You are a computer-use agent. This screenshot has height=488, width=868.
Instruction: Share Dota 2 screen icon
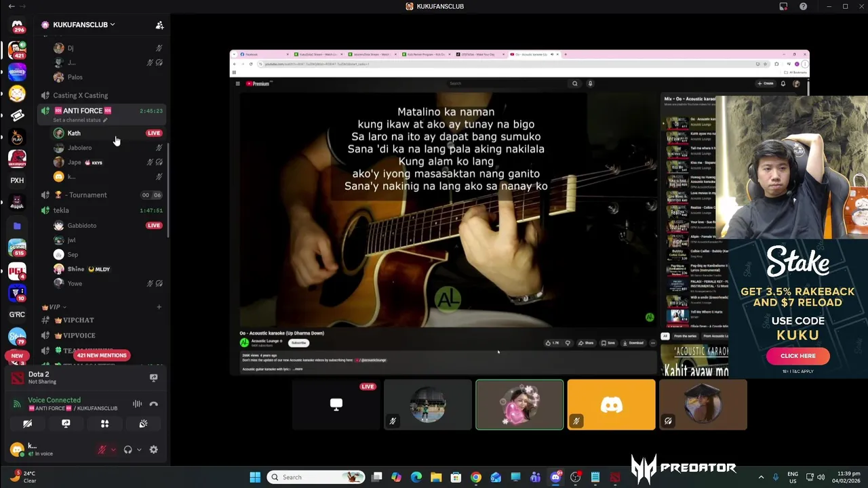pos(154,378)
